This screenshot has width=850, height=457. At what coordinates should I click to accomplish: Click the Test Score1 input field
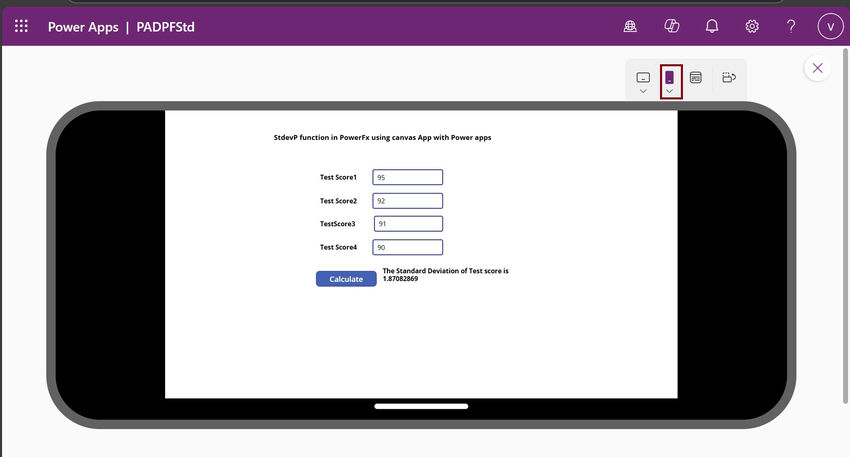408,177
